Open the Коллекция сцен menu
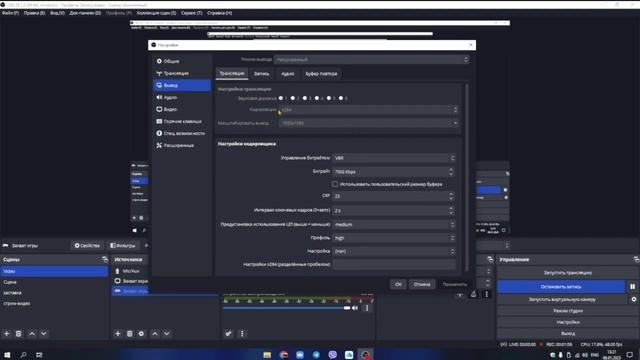 [156, 13]
